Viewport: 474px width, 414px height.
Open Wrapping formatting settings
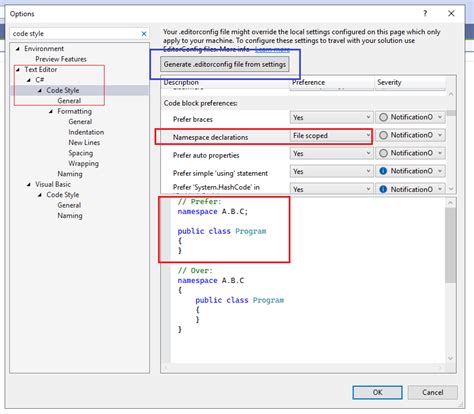click(x=83, y=163)
